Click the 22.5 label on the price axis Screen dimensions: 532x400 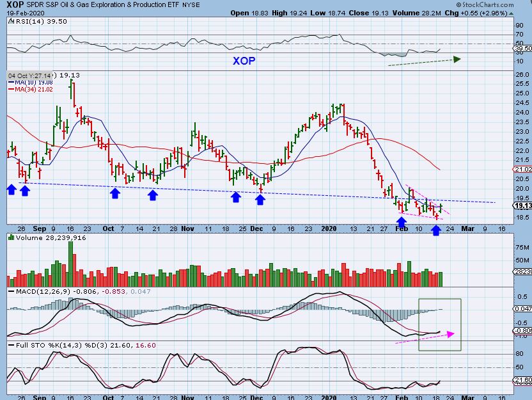pyautogui.click(x=522, y=141)
